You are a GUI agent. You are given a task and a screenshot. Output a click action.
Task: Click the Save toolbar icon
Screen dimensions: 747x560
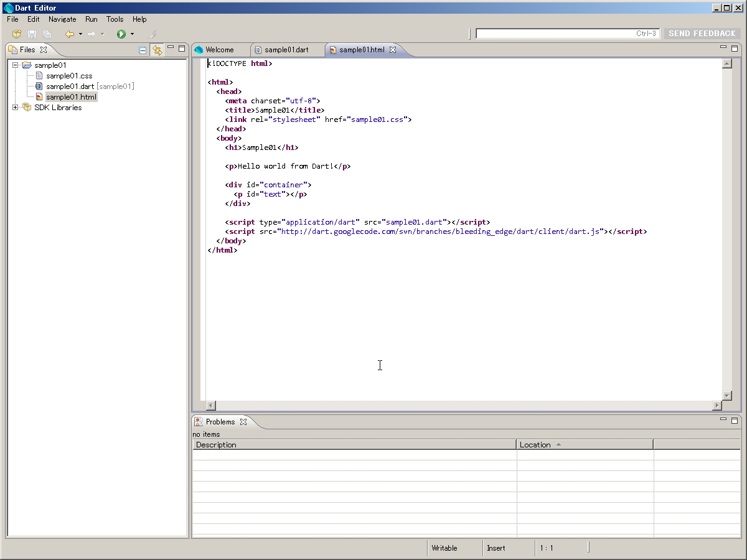pos(32,34)
